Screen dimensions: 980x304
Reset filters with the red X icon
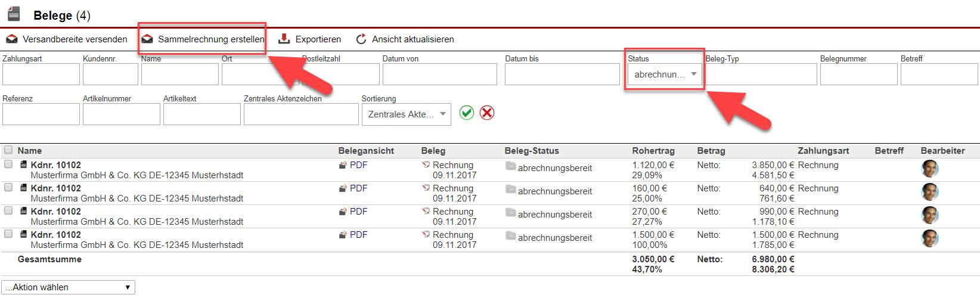[487, 113]
